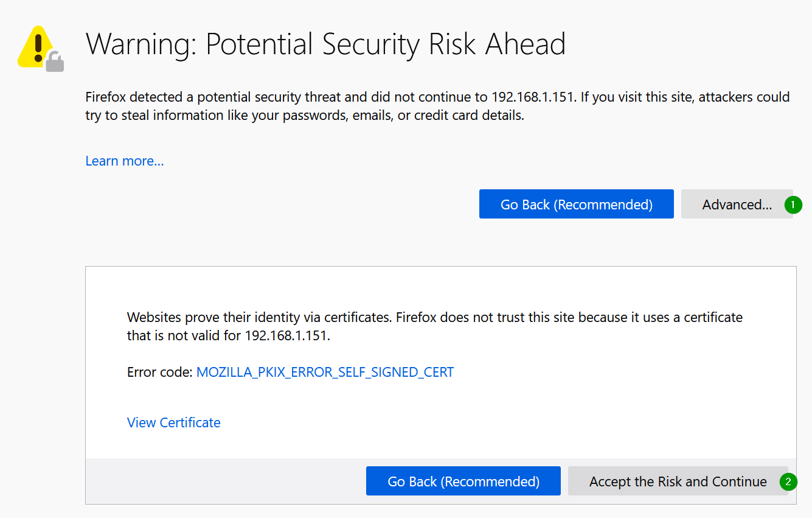Click the Warning: Potential Security Risk Ahead heading

[325, 44]
